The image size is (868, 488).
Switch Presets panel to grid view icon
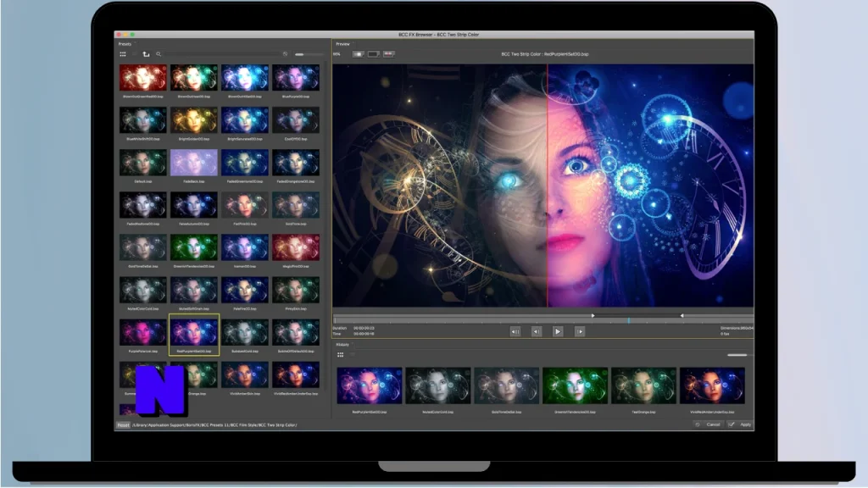click(x=123, y=54)
